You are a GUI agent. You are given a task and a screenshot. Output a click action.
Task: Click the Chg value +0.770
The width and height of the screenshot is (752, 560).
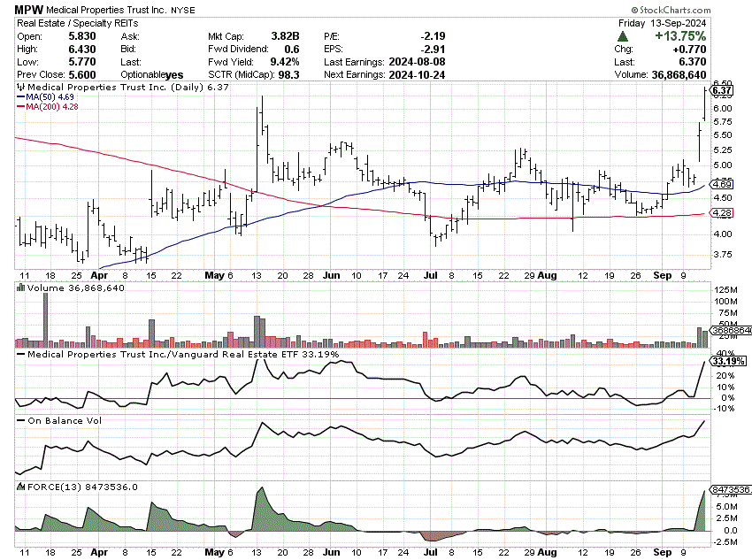click(690, 49)
